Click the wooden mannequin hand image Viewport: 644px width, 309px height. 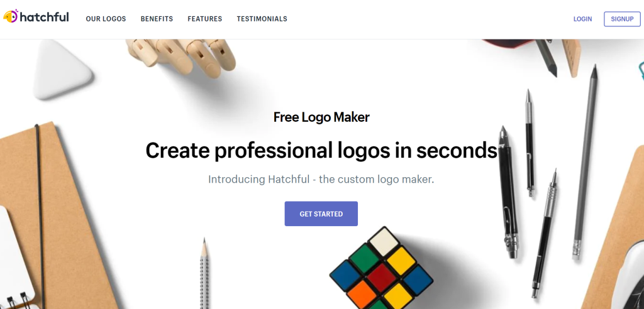pos(182,55)
